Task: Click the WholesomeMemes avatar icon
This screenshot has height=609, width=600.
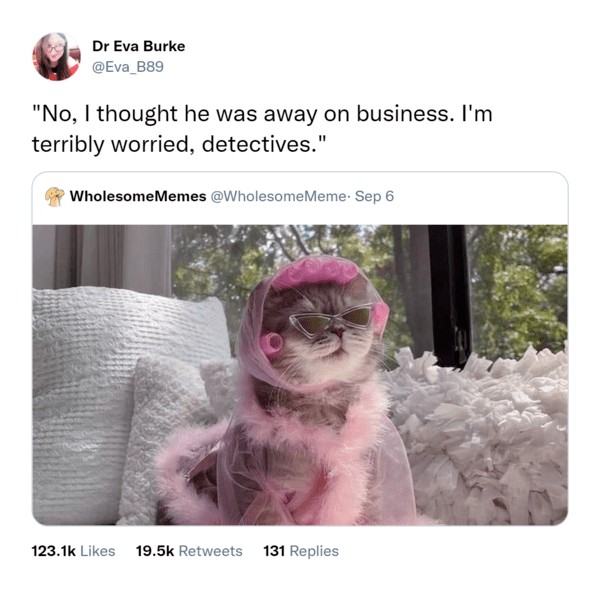Action: [55, 197]
